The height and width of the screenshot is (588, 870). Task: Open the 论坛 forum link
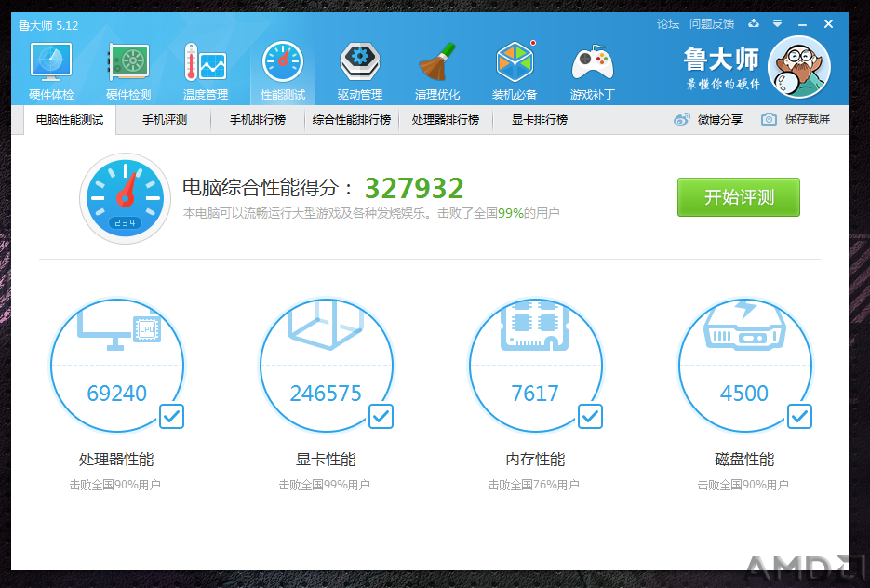click(668, 24)
